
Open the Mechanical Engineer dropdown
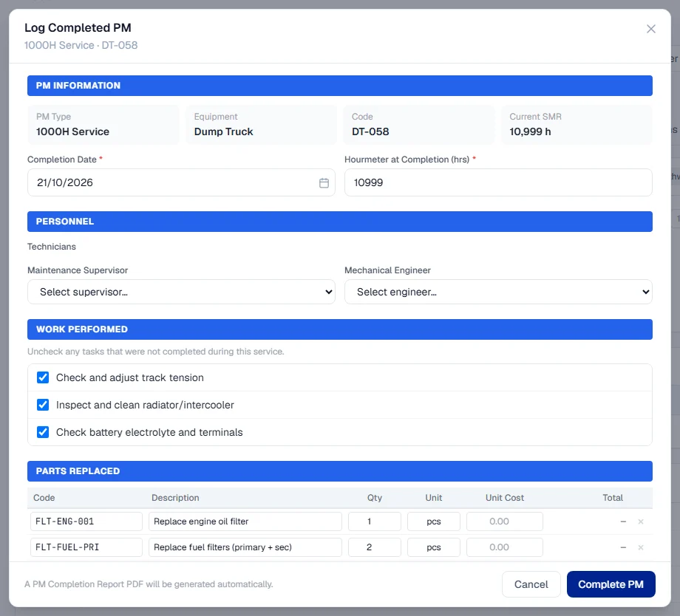click(498, 292)
